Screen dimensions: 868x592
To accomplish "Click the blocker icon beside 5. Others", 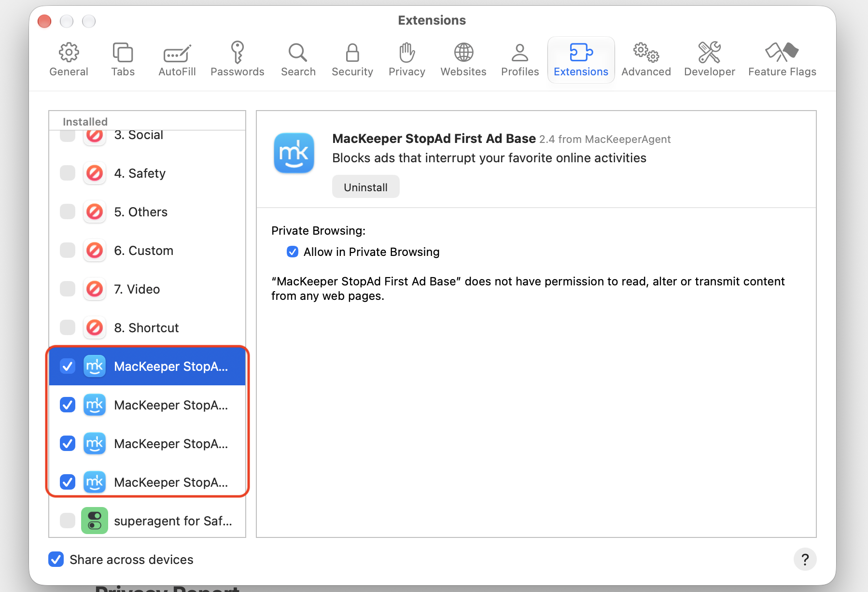I will tap(95, 211).
